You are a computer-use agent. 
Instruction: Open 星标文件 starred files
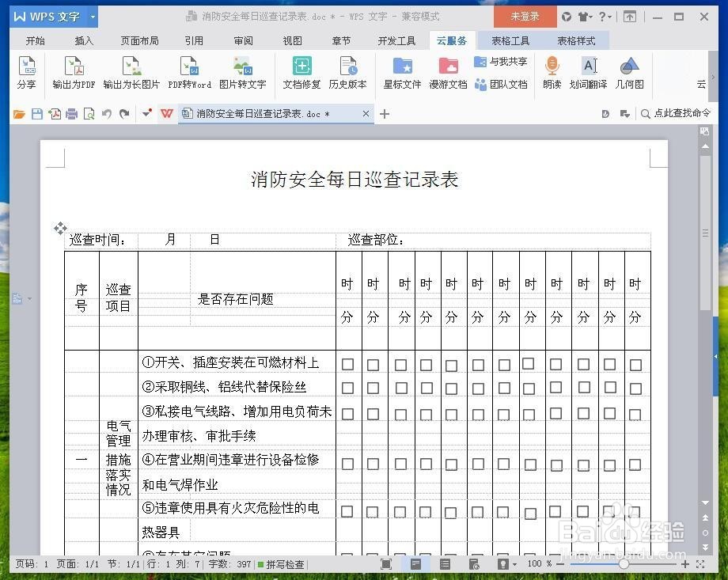(402, 72)
